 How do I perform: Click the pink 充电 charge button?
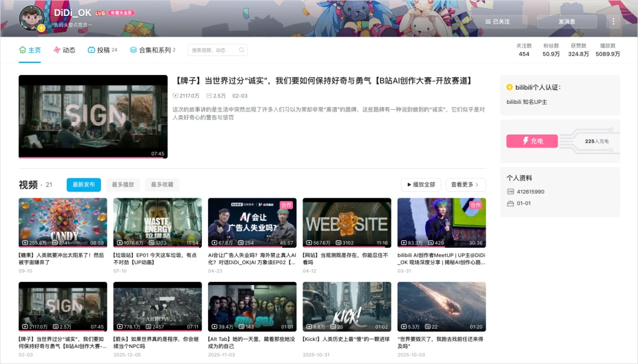(x=532, y=141)
